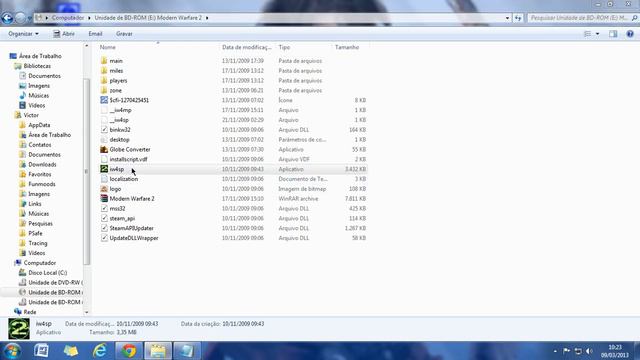Click Abrir in the toolbar
The image size is (640, 360).
[64, 34]
